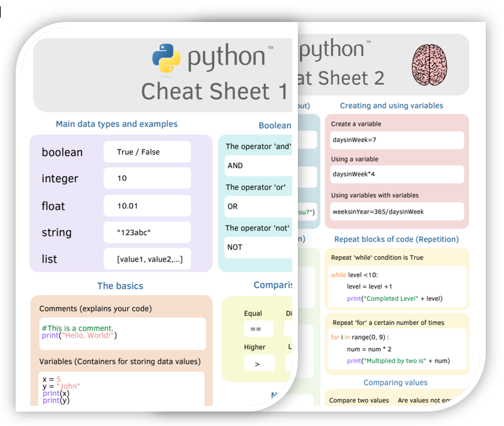504x426 pixels.
Task: Click the integer example box showing 10
Action: tap(147, 178)
